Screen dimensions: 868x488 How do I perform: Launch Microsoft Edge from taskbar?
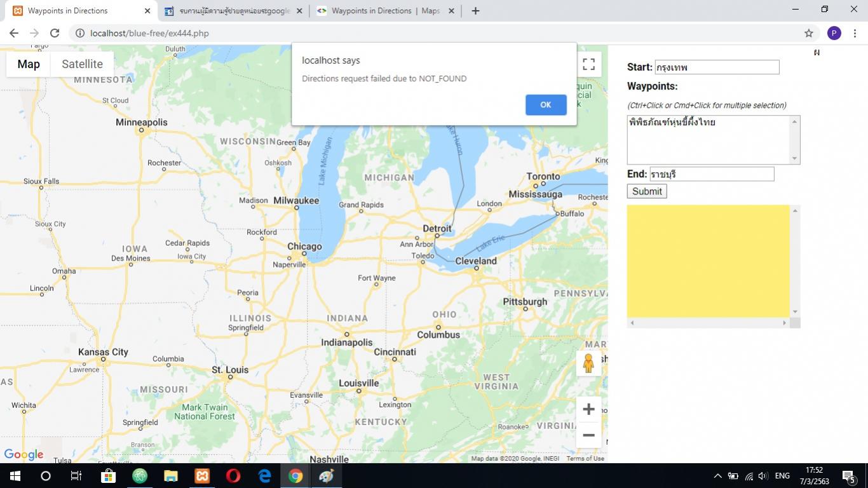click(264, 476)
